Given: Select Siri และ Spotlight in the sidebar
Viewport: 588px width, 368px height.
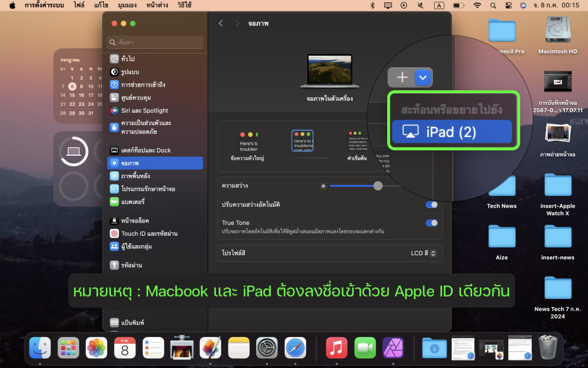Looking at the screenshot, I should 144,110.
